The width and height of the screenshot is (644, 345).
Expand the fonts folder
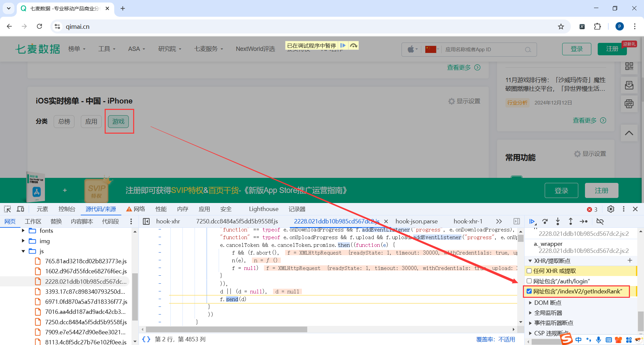[x=23, y=230]
